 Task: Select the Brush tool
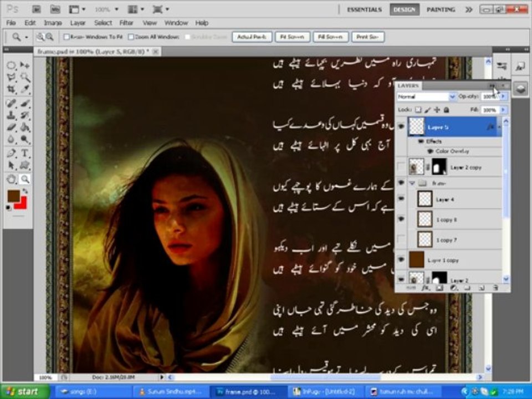(24, 103)
